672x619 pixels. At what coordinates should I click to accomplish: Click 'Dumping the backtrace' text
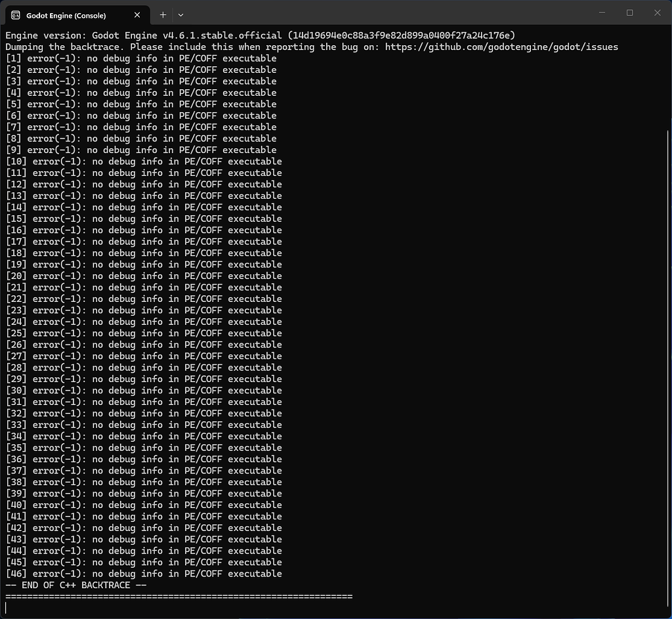62,47
